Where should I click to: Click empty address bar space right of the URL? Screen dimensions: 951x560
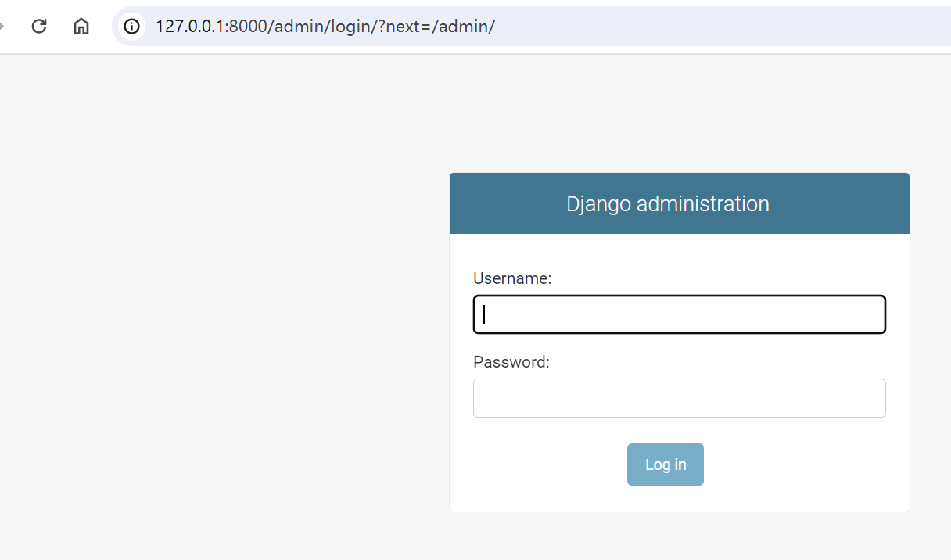[720, 27]
